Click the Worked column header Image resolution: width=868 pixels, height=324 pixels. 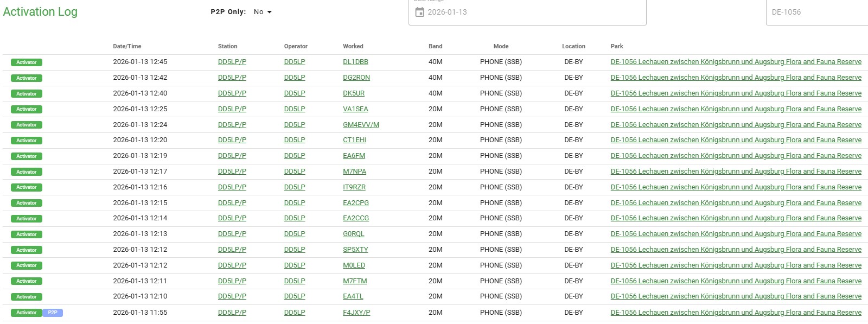(x=353, y=47)
